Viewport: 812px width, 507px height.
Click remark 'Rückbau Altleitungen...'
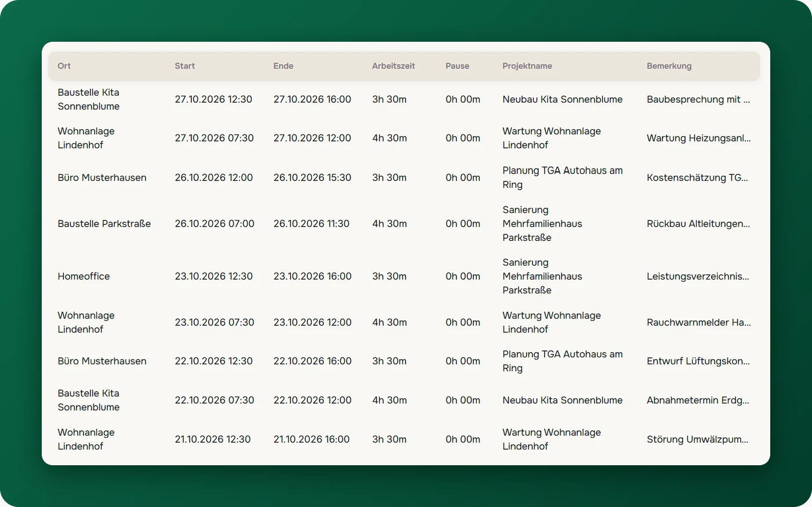point(698,223)
